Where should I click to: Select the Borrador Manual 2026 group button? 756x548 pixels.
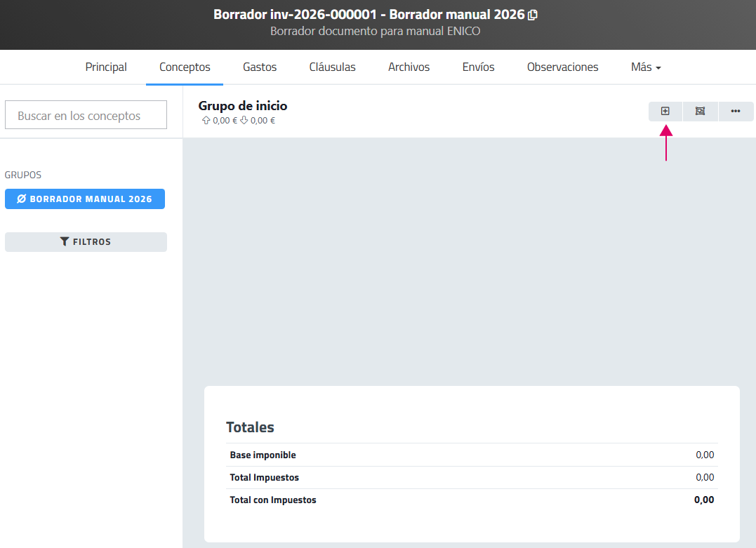coord(85,199)
